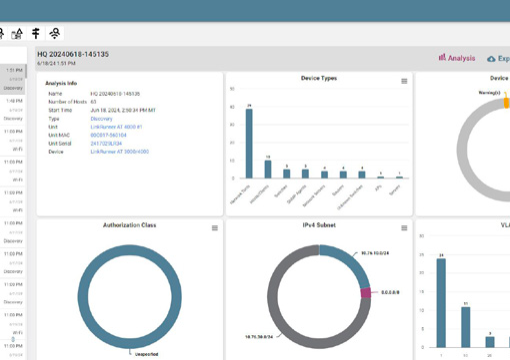
Task: Select the 1:48 PM Discovery result
Action: click(13, 110)
